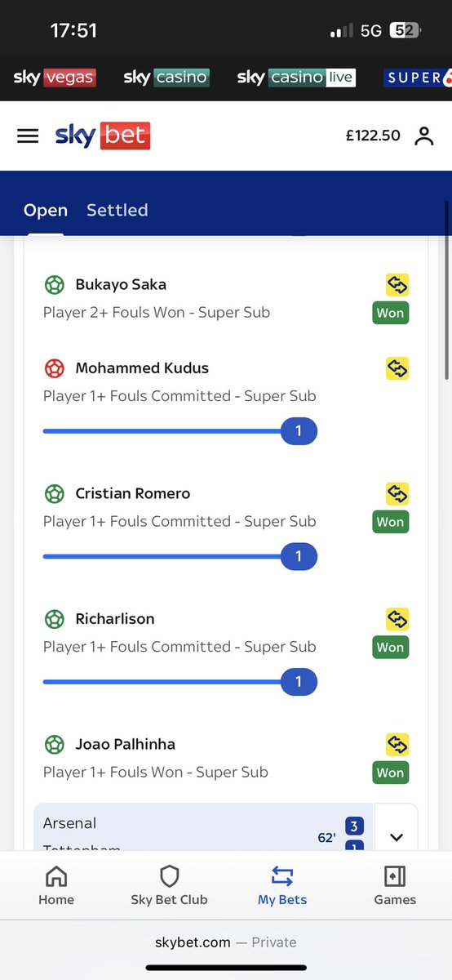Tap the Sky Bet logo
This screenshot has height=980, width=452.
103,136
